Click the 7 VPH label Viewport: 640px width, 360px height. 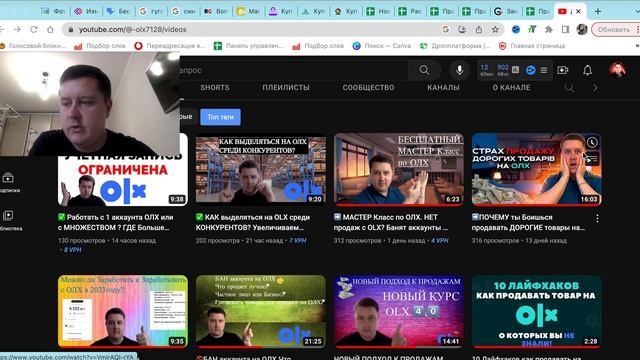(298, 241)
